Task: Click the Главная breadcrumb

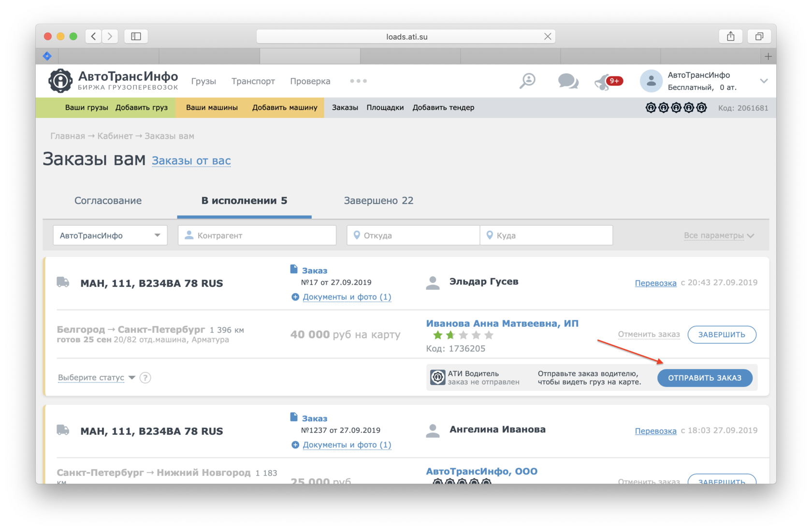Action: (x=68, y=136)
